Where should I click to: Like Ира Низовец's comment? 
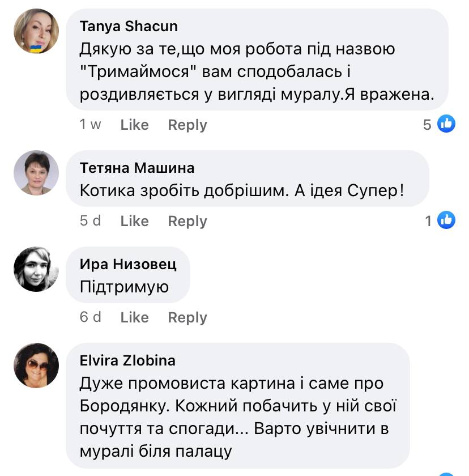pyautogui.click(x=135, y=317)
